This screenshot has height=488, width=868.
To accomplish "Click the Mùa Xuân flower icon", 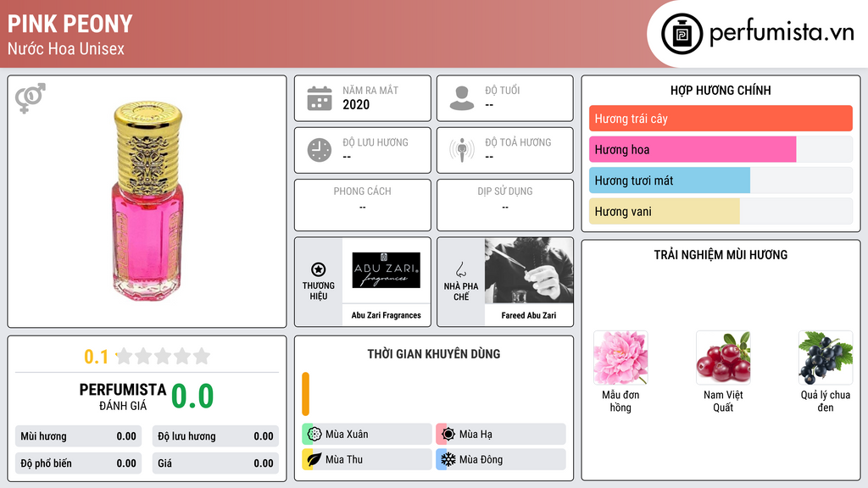I will coord(314,435).
